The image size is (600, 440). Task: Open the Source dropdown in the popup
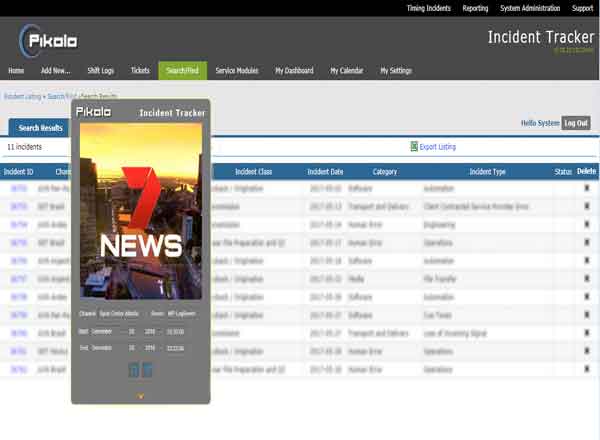point(182,314)
